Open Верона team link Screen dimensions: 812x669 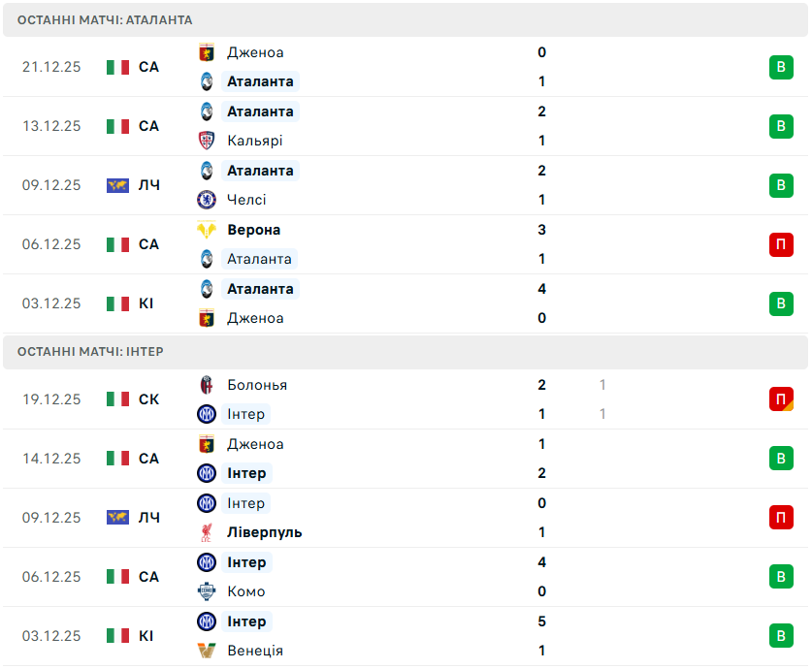coord(253,230)
